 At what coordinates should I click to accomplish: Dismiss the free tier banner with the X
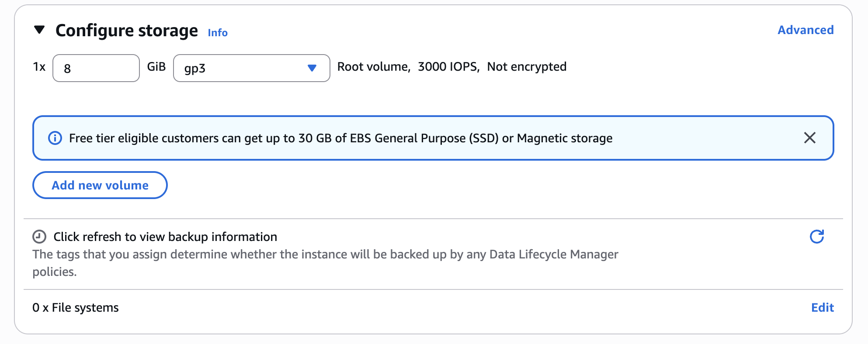pos(809,138)
